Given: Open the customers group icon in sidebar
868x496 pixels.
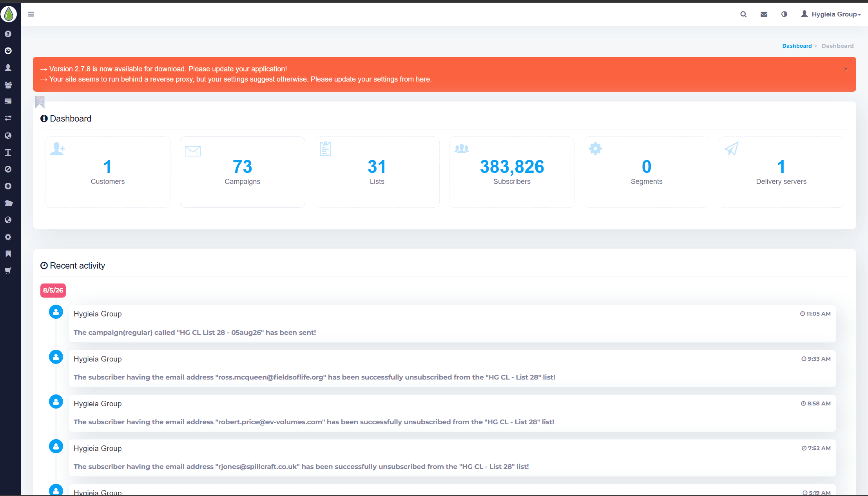Looking at the screenshot, I should click(8, 85).
